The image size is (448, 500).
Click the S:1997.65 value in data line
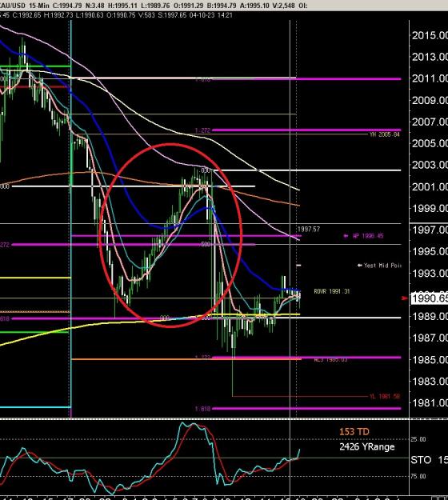(172, 15)
